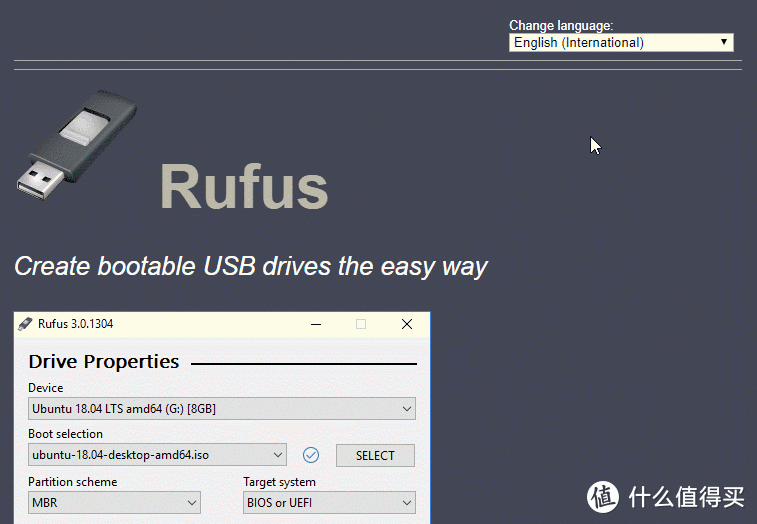Screen dimensions: 757x524
Task: Click the compute checksum checkmark icon
Action: point(311,455)
